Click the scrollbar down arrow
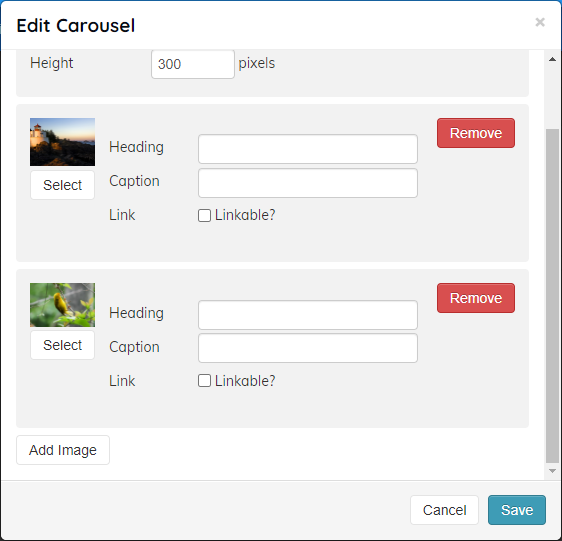This screenshot has height=541, width=562. pyautogui.click(x=552, y=471)
